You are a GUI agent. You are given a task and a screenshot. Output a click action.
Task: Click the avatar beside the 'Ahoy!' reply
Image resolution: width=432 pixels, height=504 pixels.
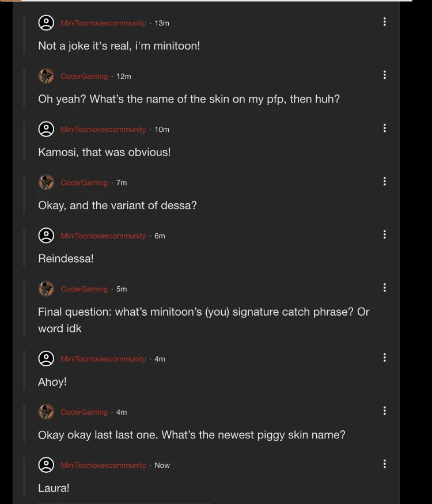46,358
